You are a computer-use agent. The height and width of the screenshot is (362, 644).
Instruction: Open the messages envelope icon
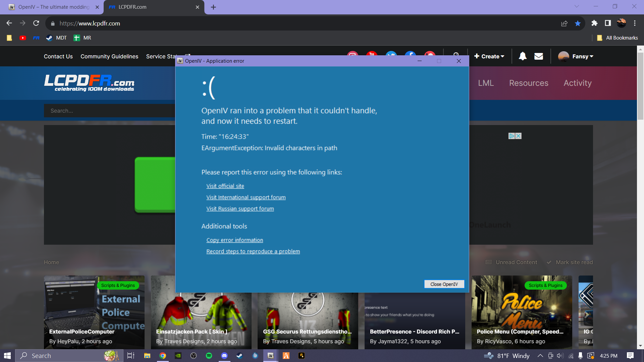coord(538,56)
